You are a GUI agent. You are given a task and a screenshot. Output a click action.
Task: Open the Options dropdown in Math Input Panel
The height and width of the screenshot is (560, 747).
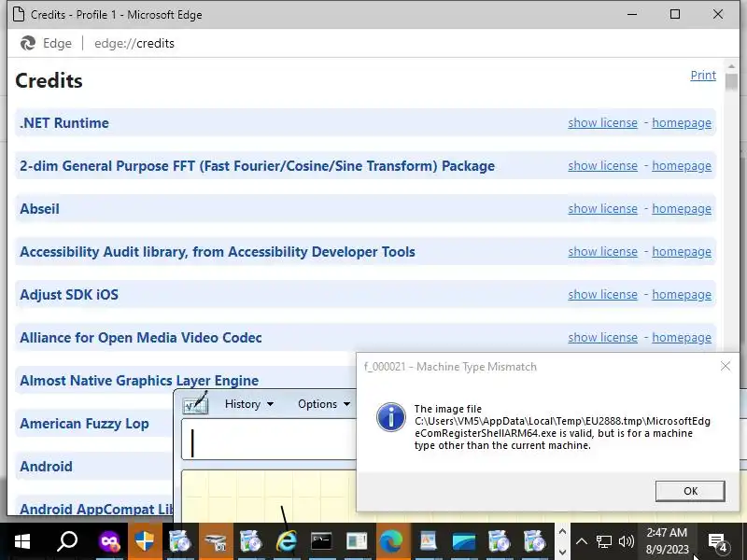coord(324,404)
